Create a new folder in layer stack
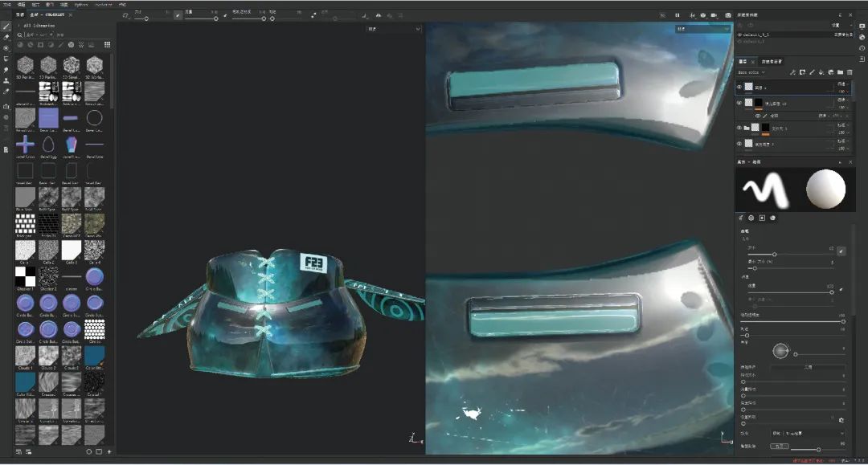The image size is (868, 465). click(x=840, y=72)
